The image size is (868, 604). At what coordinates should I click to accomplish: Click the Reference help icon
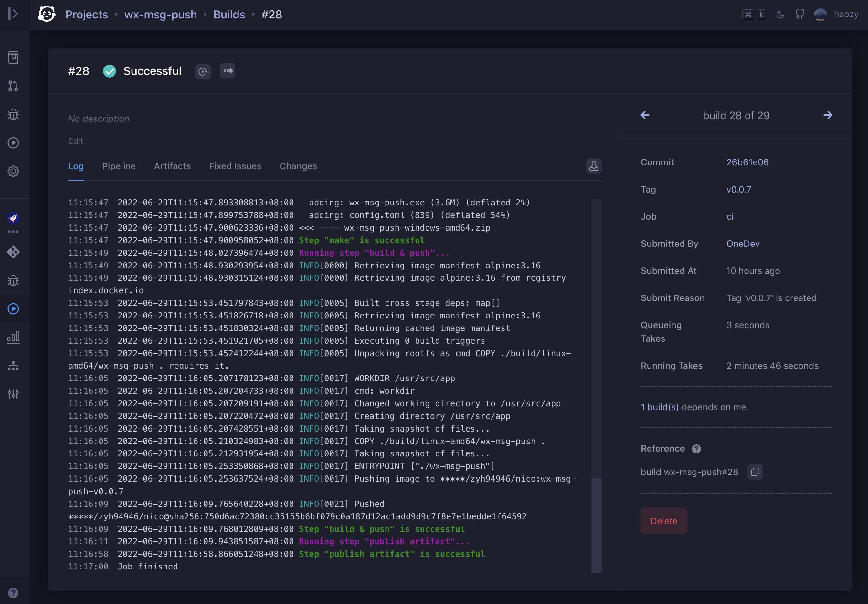click(696, 449)
